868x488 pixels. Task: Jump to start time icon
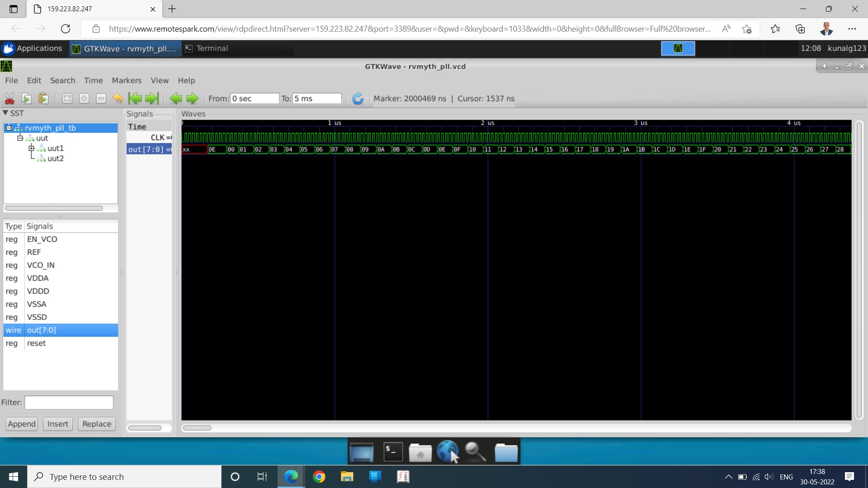click(x=135, y=99)
